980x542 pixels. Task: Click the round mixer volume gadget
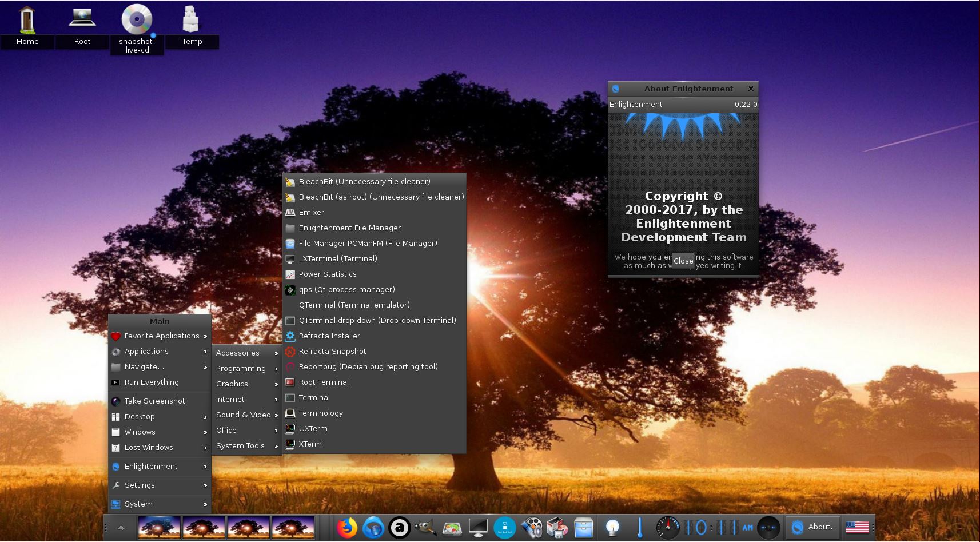768,528
